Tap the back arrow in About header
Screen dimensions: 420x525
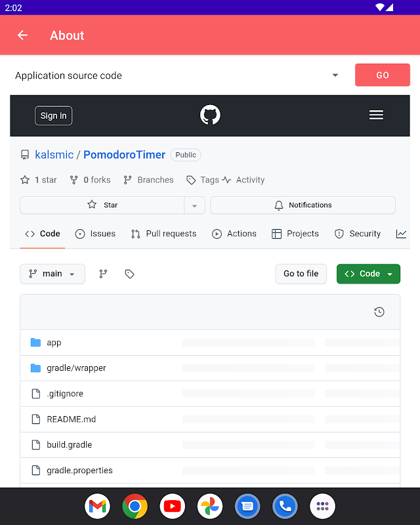pos(23,35)
